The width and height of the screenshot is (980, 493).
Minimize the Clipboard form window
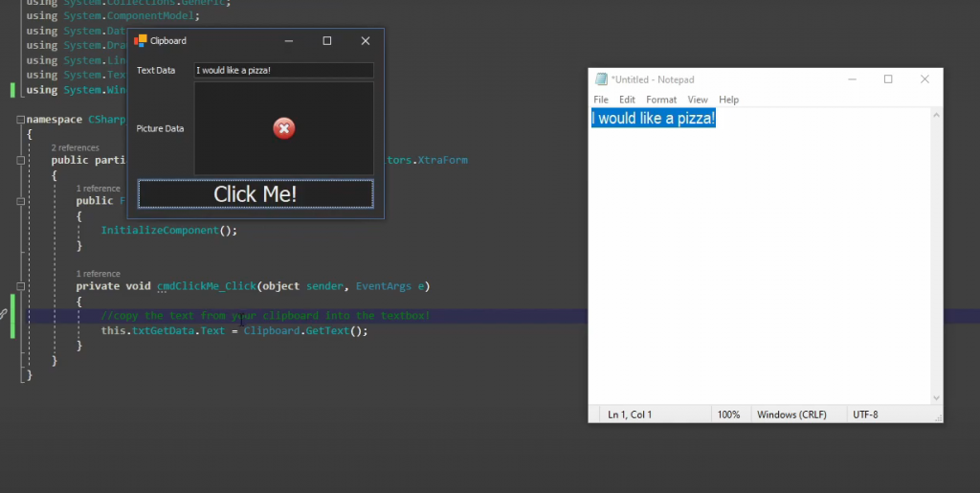click(289, 40)
